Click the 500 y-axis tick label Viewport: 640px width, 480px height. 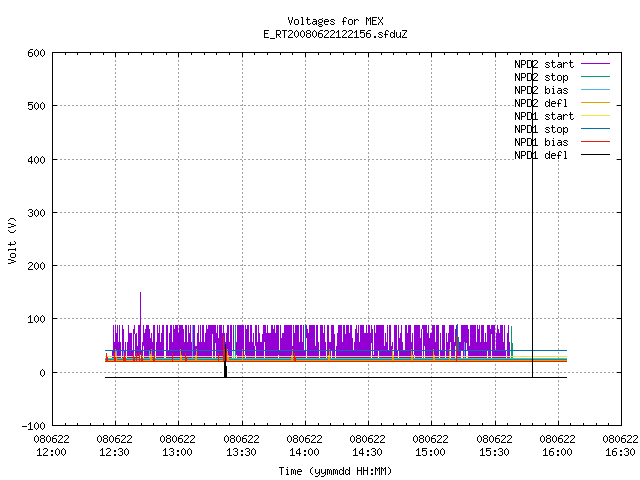coord(36,106)
